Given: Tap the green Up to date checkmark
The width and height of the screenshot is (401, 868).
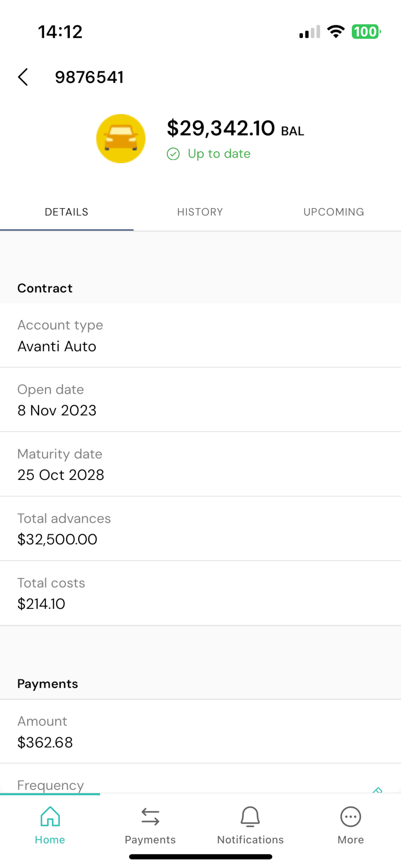Looking at the screenshot, I should pos(173,154).
